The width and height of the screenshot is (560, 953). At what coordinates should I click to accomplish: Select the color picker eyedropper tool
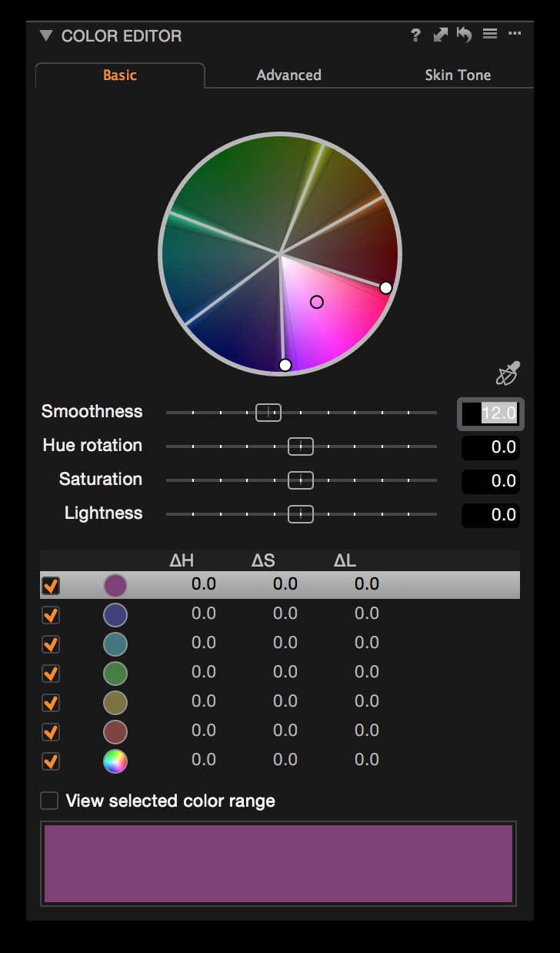click(508, 373)
